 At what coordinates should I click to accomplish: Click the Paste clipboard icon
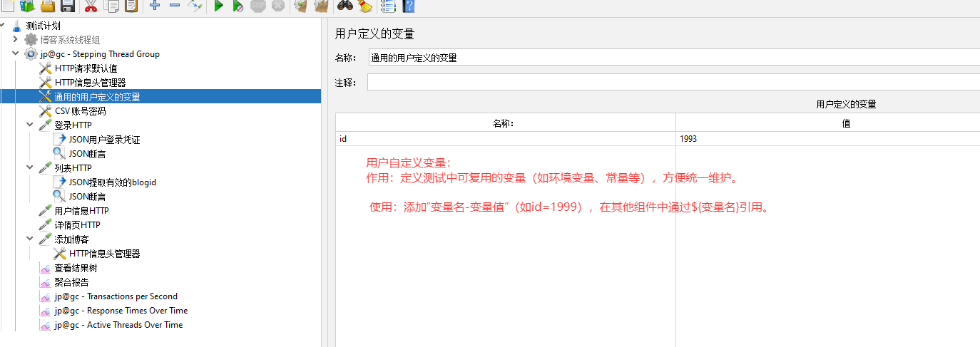pyautogui.click(x=131, y=6)
